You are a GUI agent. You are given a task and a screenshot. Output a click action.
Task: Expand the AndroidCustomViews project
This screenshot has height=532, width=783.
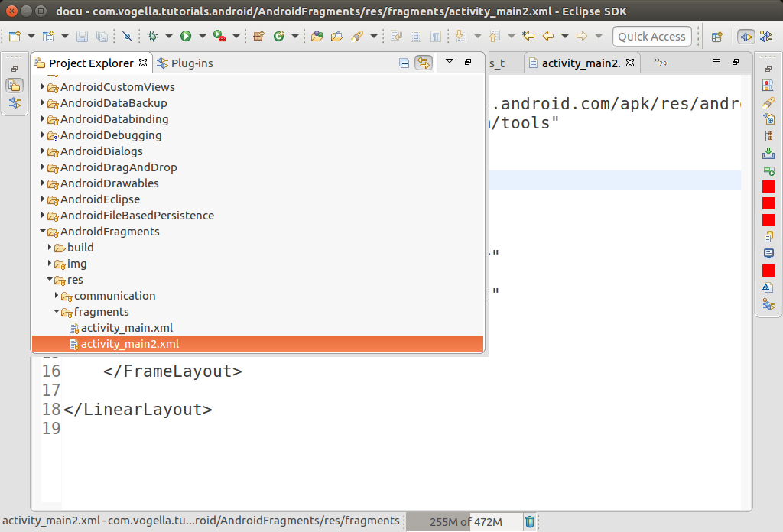tap(43, 86)
